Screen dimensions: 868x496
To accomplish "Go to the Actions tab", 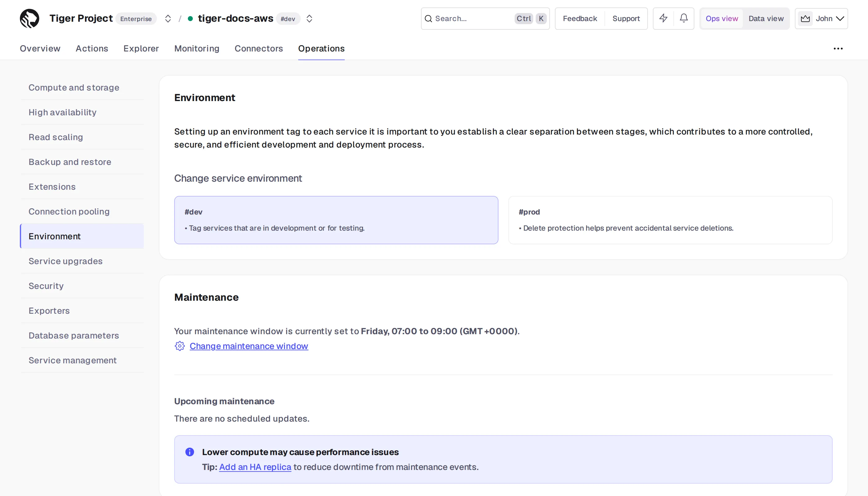I will coord(92,49).
